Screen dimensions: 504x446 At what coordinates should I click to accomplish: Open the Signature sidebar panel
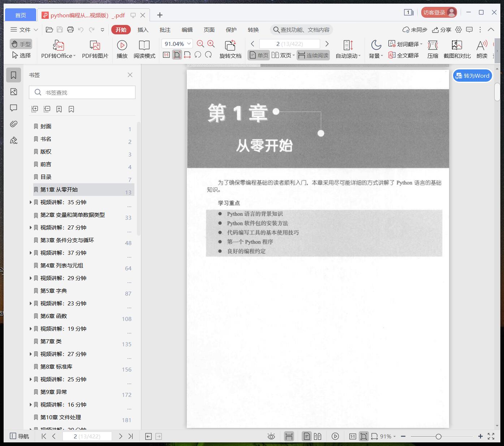14,140
